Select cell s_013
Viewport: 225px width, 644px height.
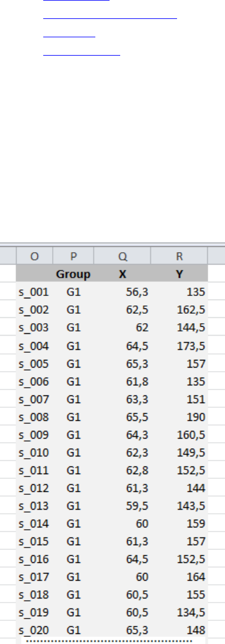click(34, 506)
